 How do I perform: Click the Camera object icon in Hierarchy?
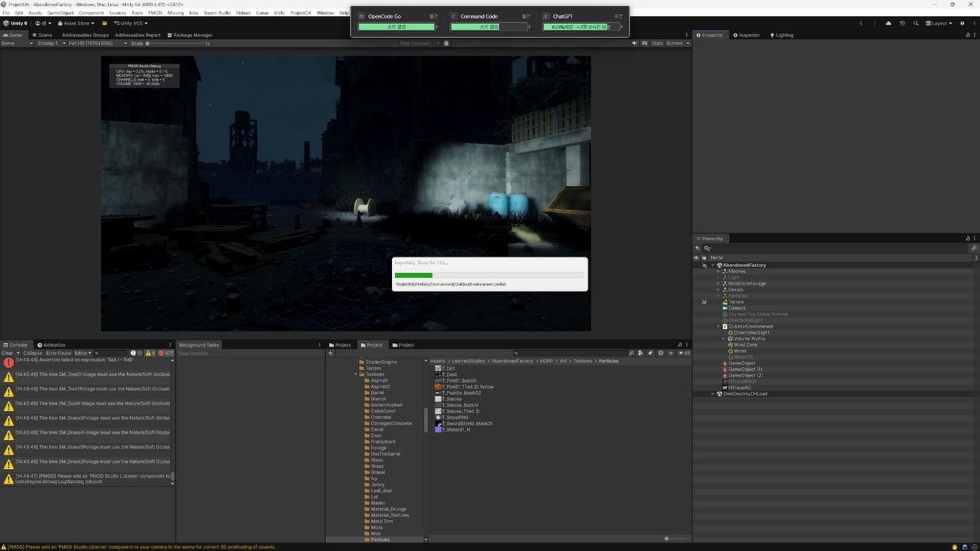click(x=725, y=308)
